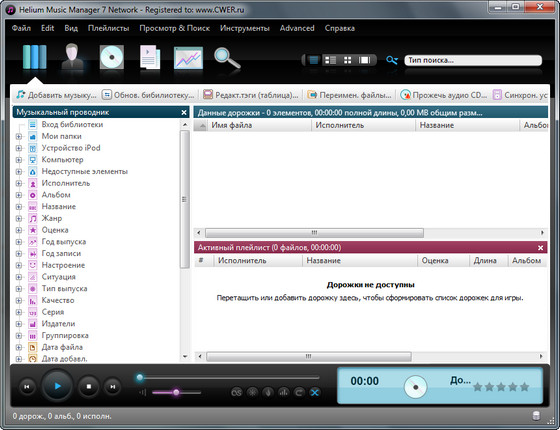Open the Инструменты menu

[x=245, y=28]
